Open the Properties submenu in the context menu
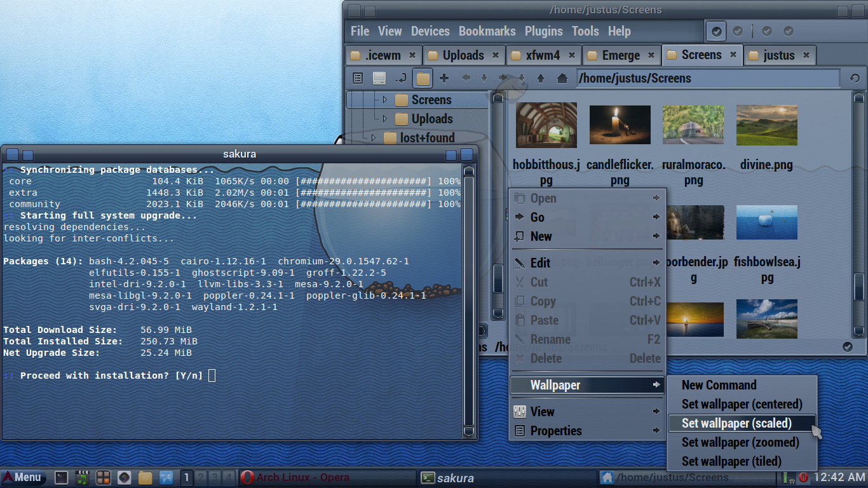This screenshot has height=488, width=868. point(587,431)
